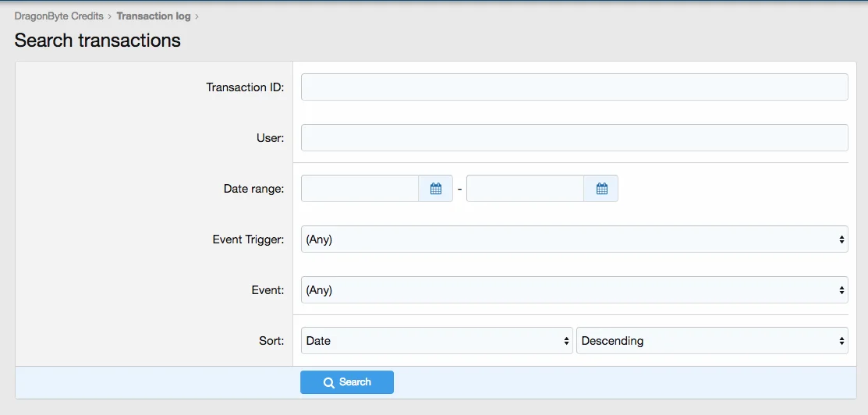Click the Event label text
Screen dimensions: 868x415
(267, 290)
